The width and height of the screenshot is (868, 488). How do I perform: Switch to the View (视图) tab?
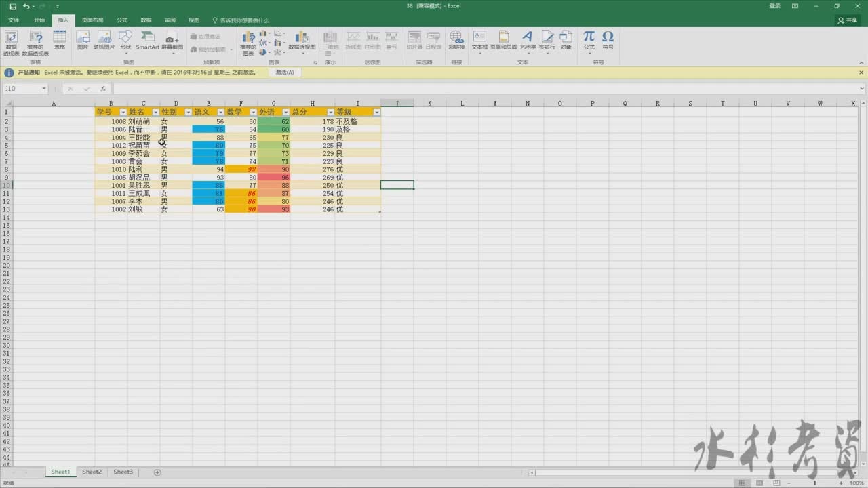tap(194, 20)
